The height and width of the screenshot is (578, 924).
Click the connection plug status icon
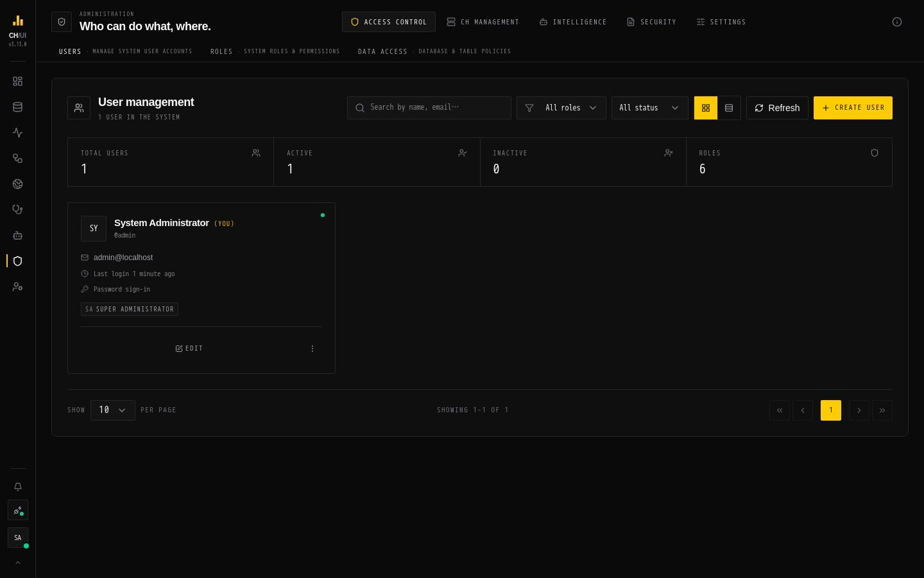17,511
